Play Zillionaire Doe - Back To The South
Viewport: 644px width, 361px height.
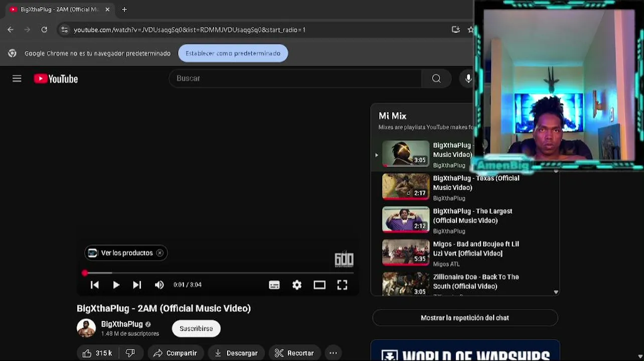pos(465,284)
